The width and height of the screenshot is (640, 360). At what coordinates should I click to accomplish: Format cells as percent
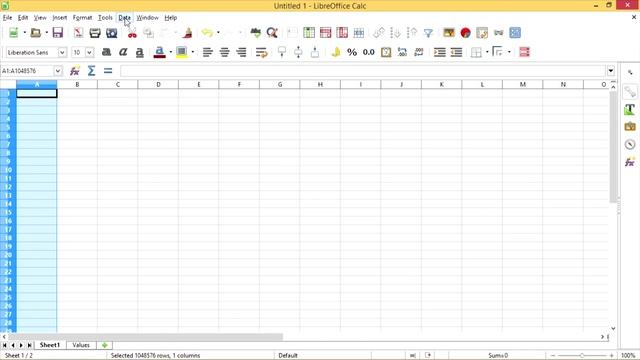click(x=352, y=52)
